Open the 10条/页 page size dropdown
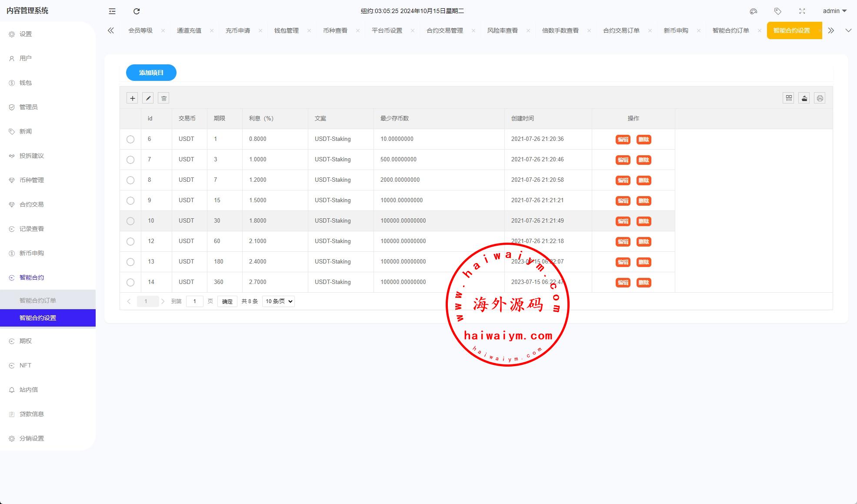The width and height of the screenshot is (857, 504). tap(278, 301)
